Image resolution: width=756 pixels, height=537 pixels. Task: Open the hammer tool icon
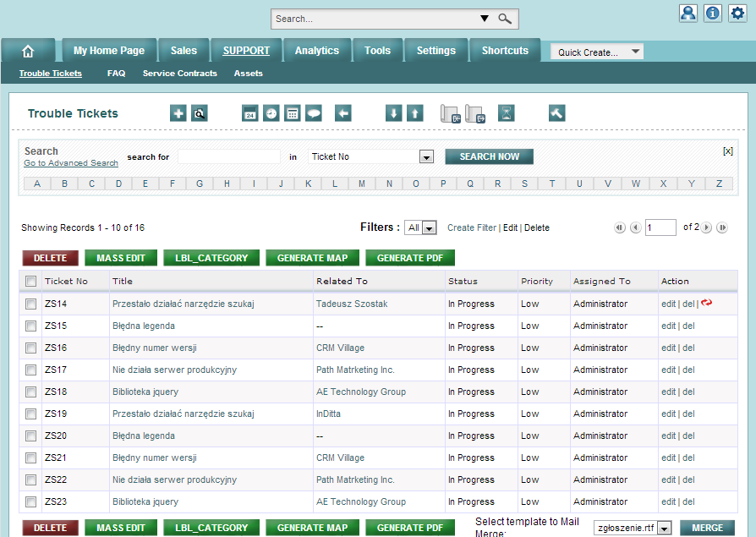coord(557,113)
